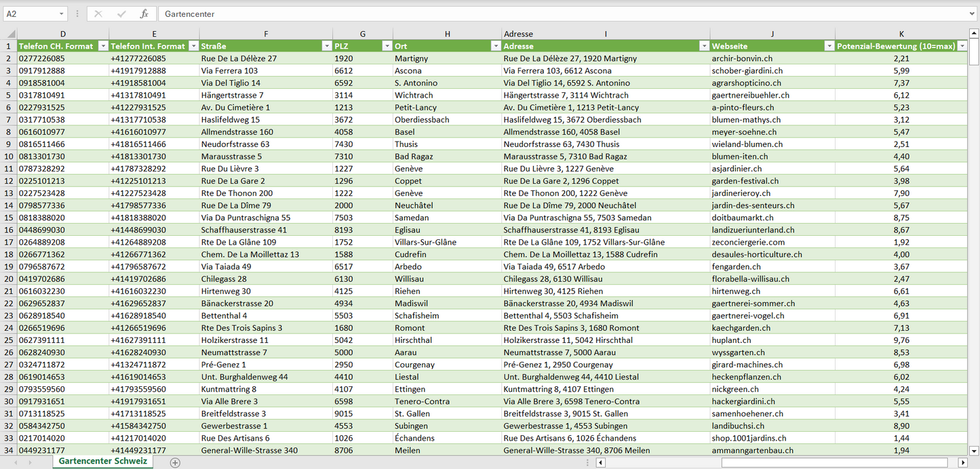
Task: Click the Insert Function fx icon
Action: point(144,14)
